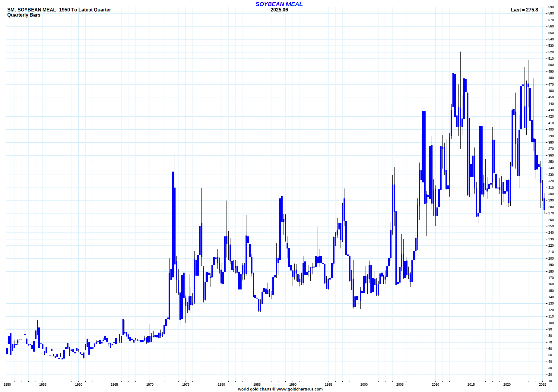This screenshot has height=392, width=558.
Task: Click the 2025 x-axis year label
Action: (543, 384)
